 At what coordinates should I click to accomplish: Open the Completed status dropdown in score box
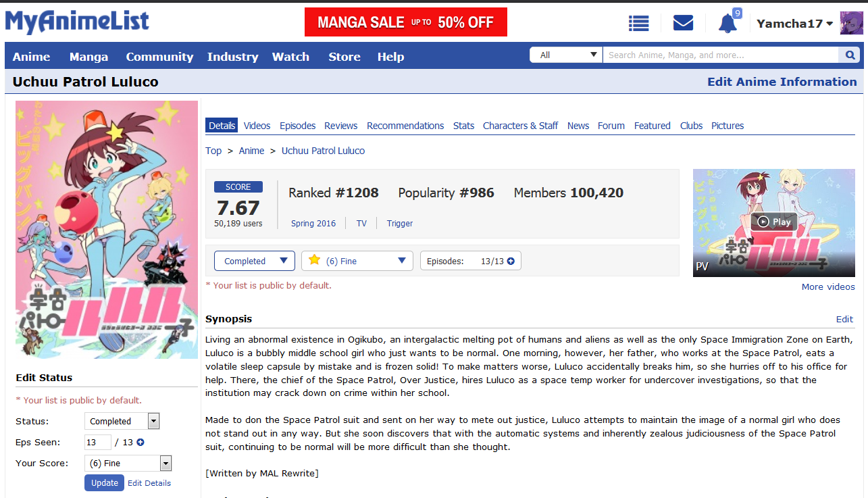255,261
